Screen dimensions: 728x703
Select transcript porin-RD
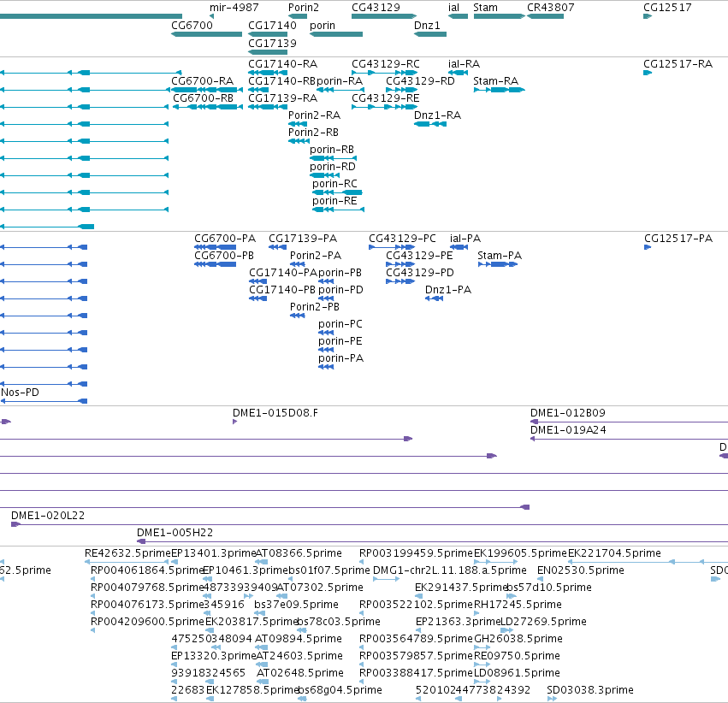pos(324,176)
